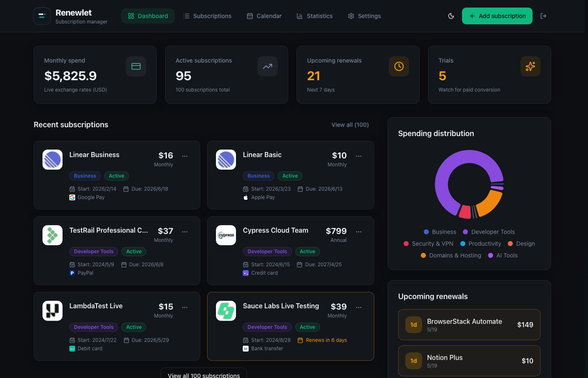588x378 pixels.
Task: Open Linear Basic more options menu
Action: 359,156
